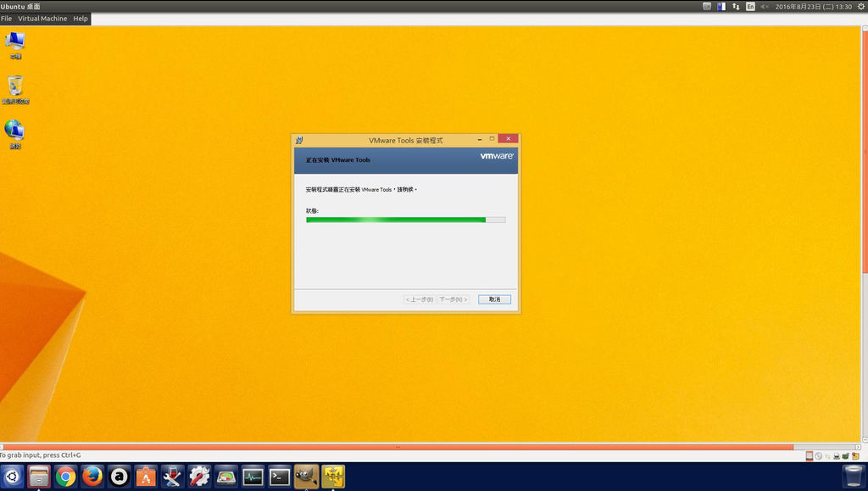Open the volume control in the system tray
This screenshot has height=491, width=868.
(x=765, y=6)
